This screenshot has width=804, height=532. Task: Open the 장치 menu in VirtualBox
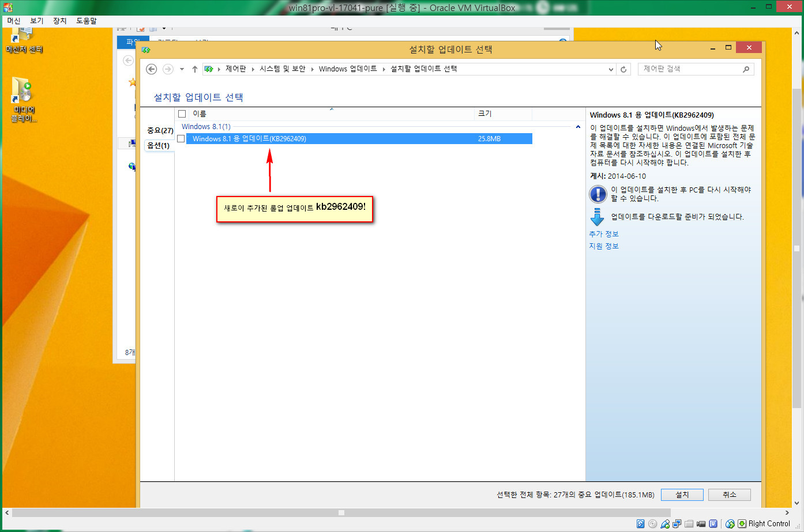pos(60,21)
